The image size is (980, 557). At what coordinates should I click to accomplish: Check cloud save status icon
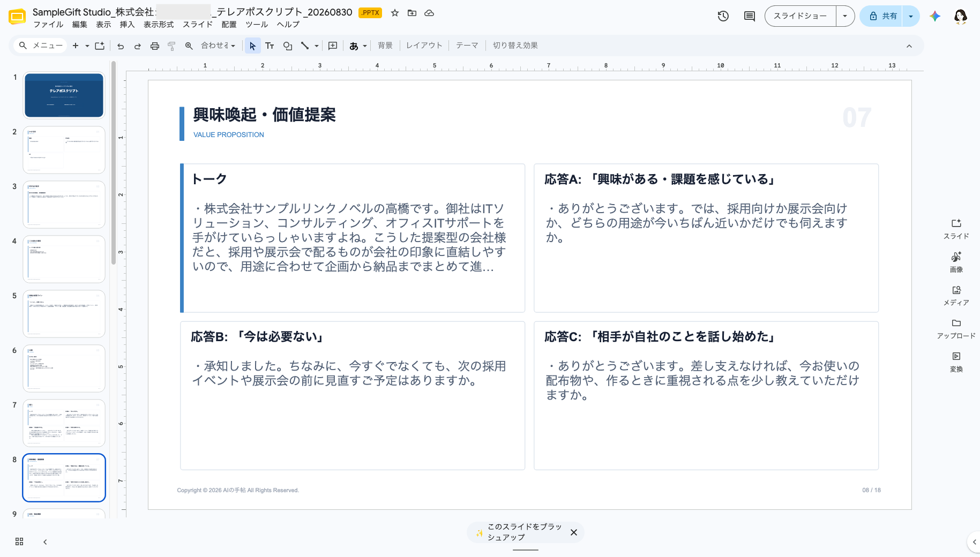pos(429,13)
